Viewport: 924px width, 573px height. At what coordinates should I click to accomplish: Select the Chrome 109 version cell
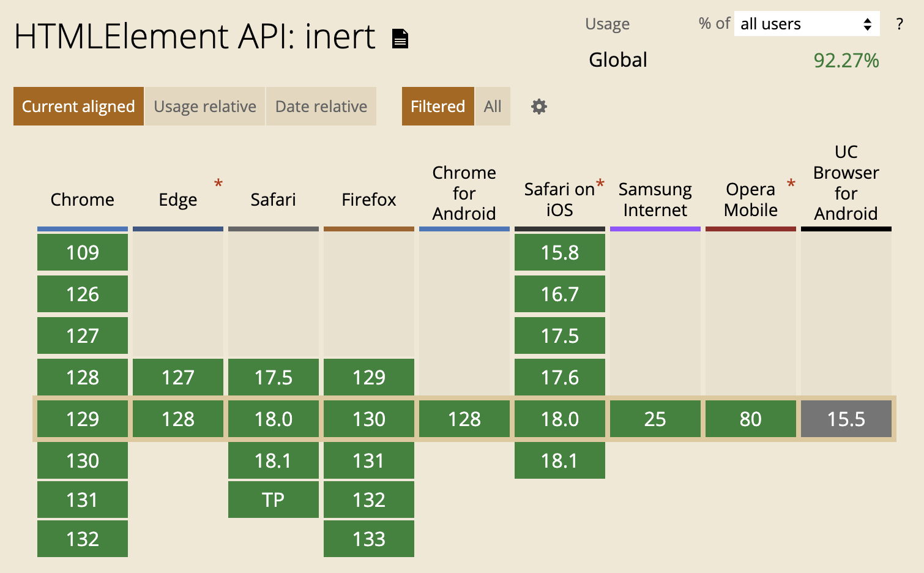tap(83, 252)
